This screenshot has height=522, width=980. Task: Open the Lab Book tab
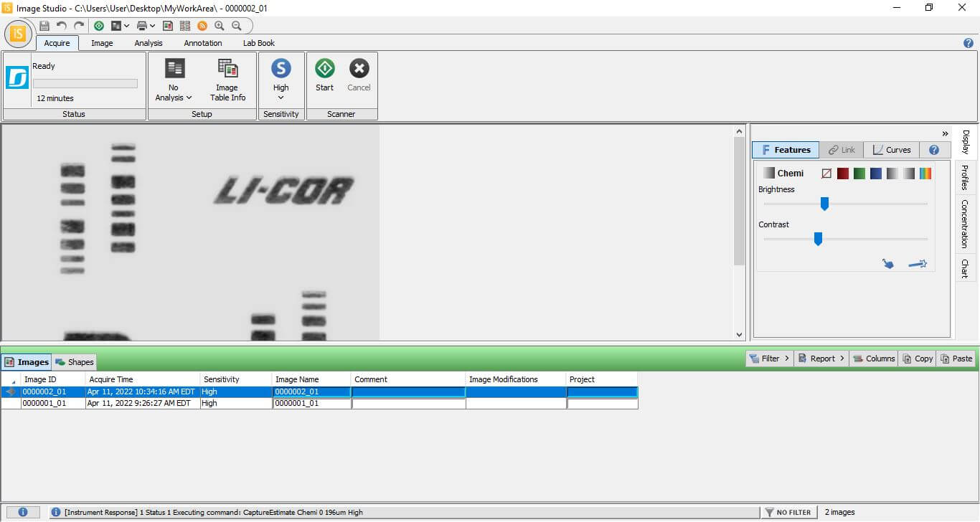(x=258, y=42)
